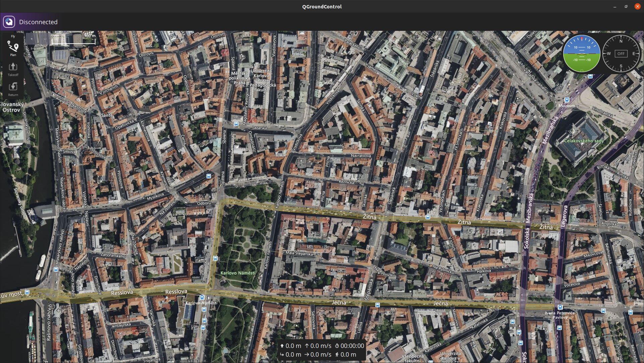This screenshot has width=644, height=363.
Task: Click the transit stop icon beside Muzeum
Action: tap(567, 100)
